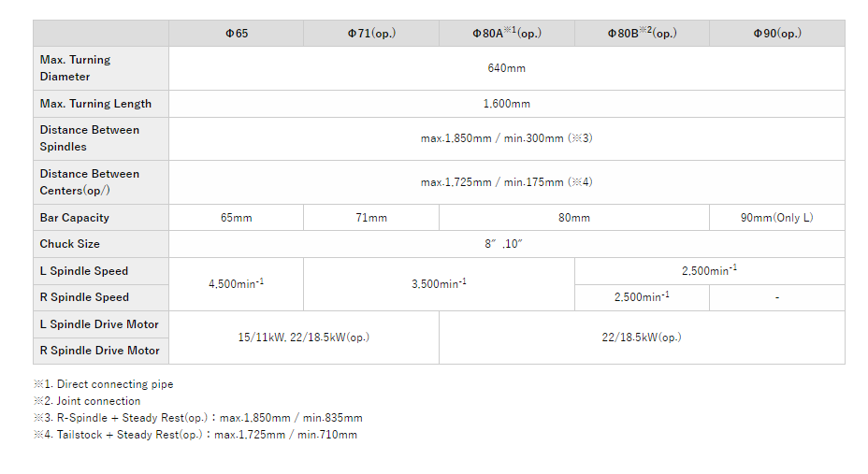Select the L Spindle Drive Motor row label
The image size is (868, 474).
point(99,324)
